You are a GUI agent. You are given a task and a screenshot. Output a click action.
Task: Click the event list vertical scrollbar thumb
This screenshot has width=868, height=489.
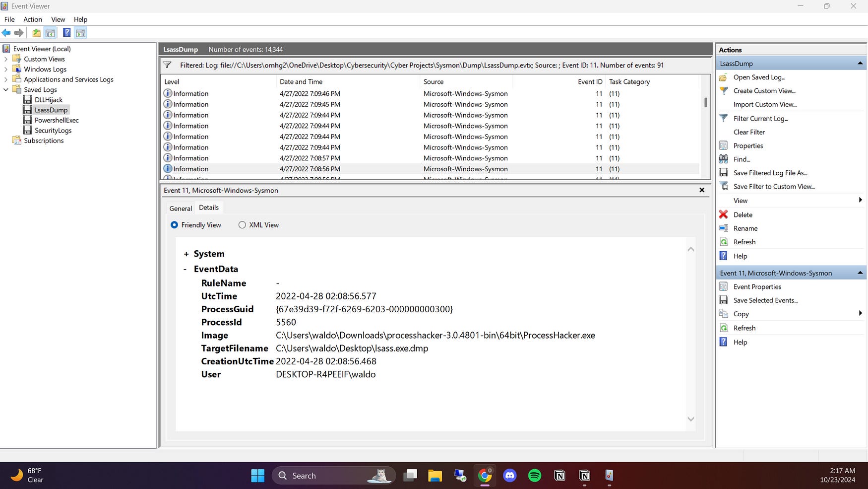705,102
